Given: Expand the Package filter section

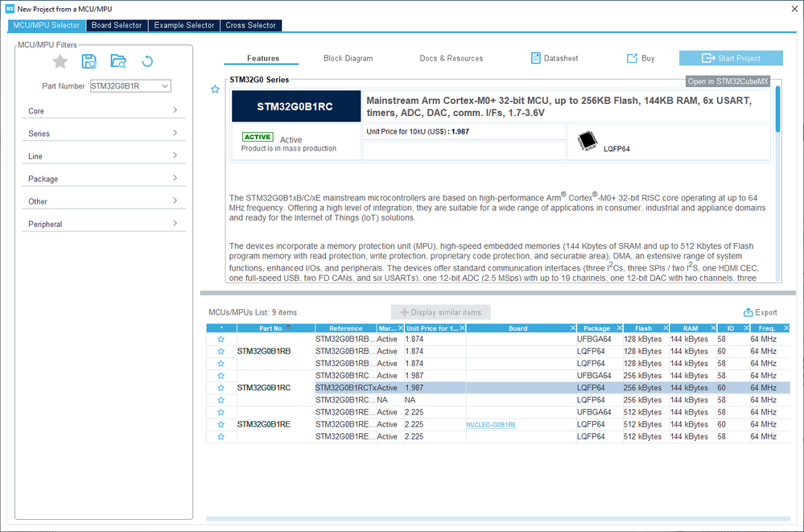Looking at the screenshot, I should [x=104, y=179].
